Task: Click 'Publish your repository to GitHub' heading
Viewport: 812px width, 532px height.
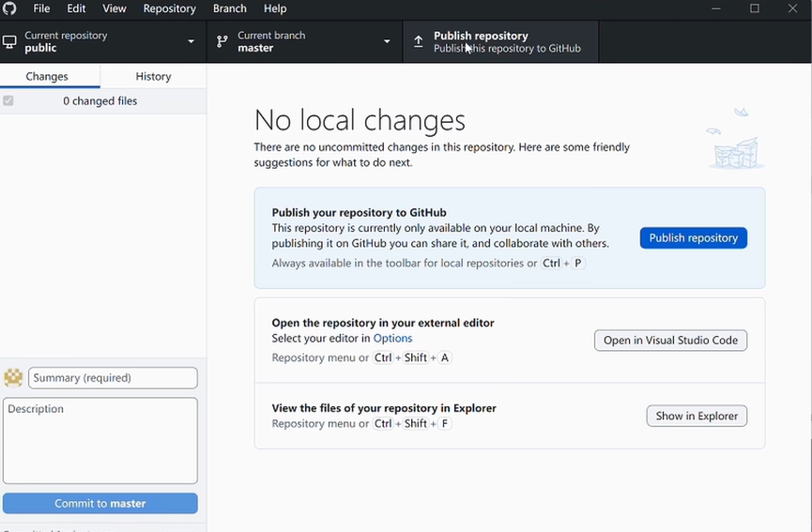Action: (359, 213)
